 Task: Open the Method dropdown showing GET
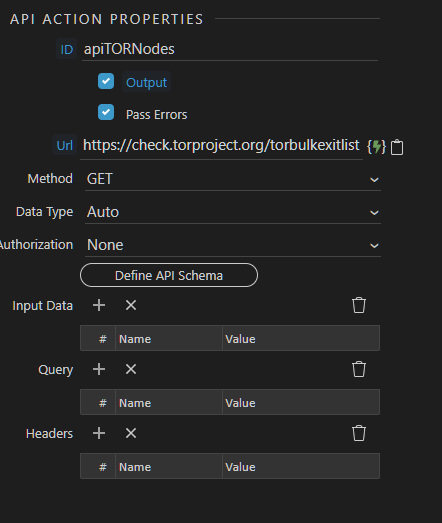tap(233, 179)
